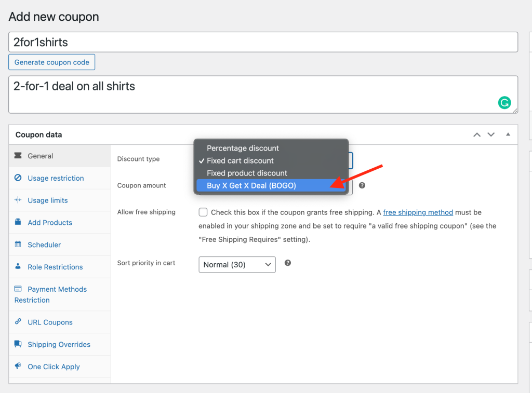Click the coupon description text area

263,94
